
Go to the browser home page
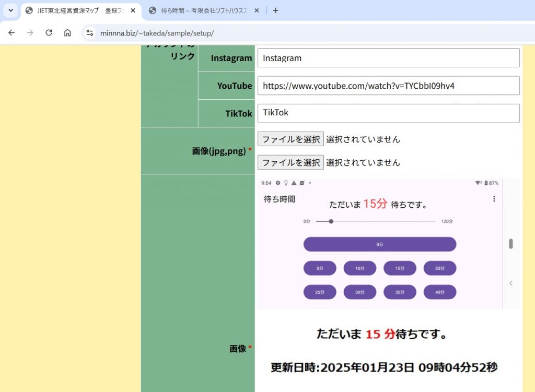coord(67,33)
